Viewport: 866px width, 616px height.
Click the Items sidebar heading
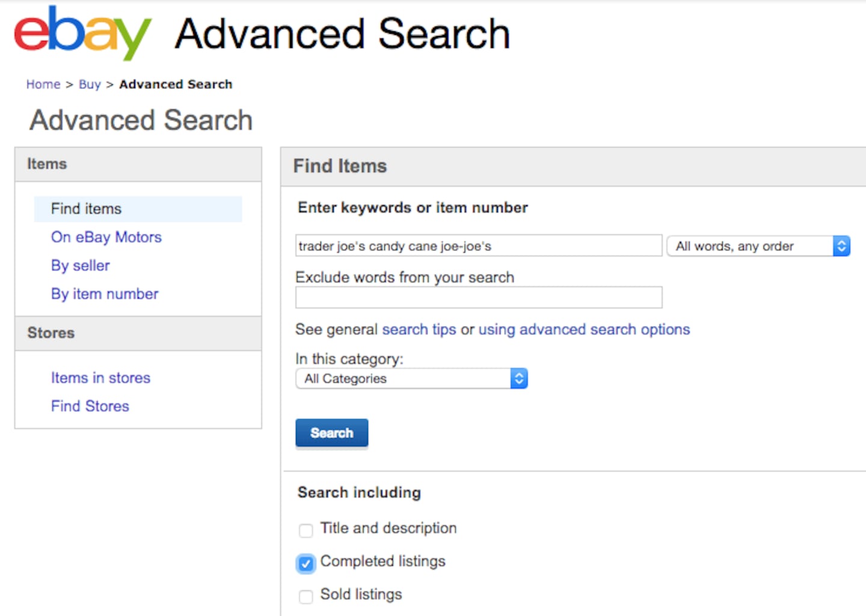pyautogui.click(x=47, y=164)
